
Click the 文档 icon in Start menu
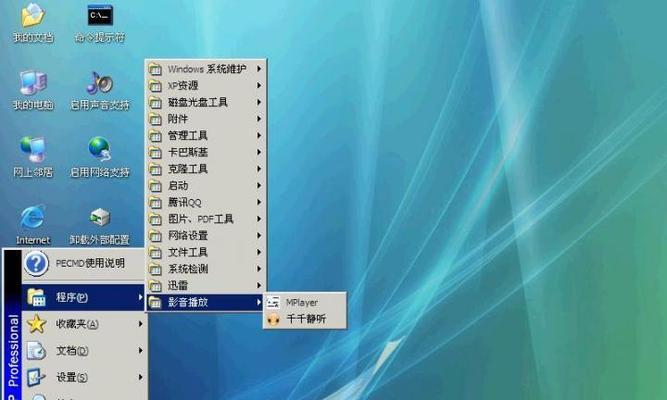tap(37, 351)
